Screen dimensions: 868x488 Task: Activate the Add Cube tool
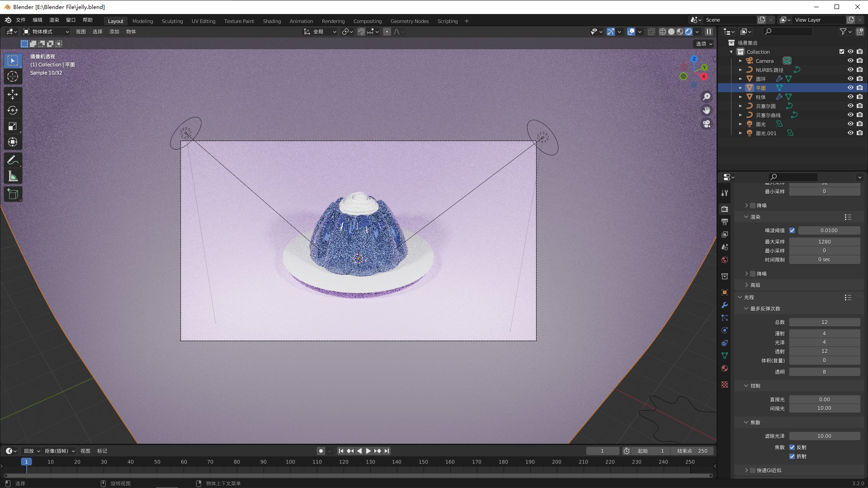point(13,194)
